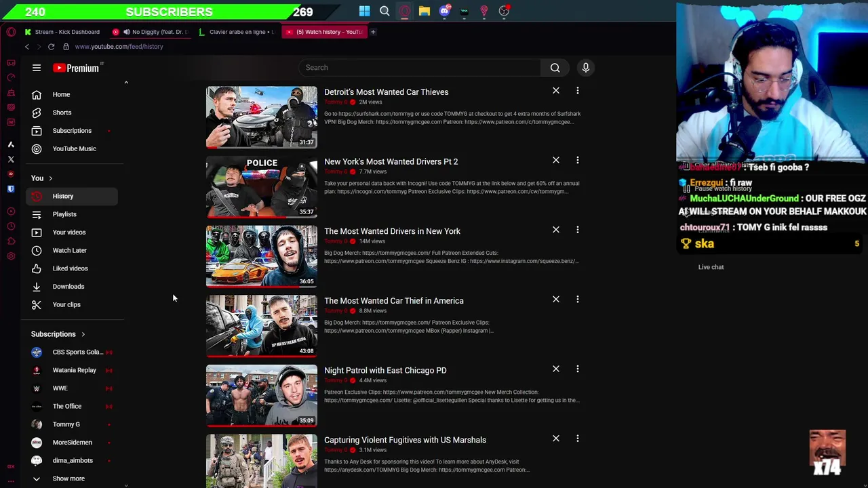Open CBS Sports Golazo channel subscription
868x488 pixels.
pyautogui.click(x=72, y=352)
